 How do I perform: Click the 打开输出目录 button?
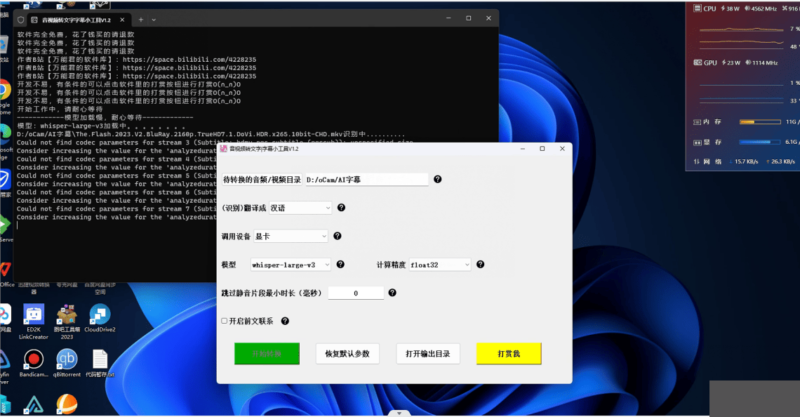point(428,354)
